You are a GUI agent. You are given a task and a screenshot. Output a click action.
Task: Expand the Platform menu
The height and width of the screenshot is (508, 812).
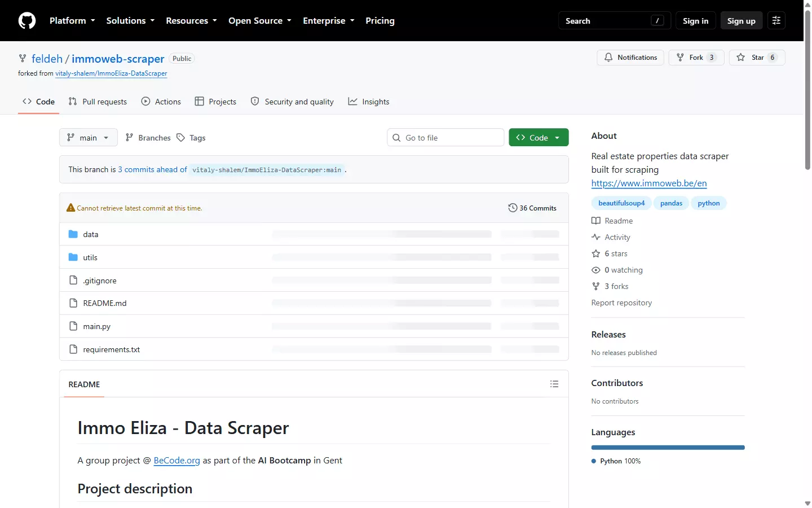pyautogui.click(x=72, y=21)
